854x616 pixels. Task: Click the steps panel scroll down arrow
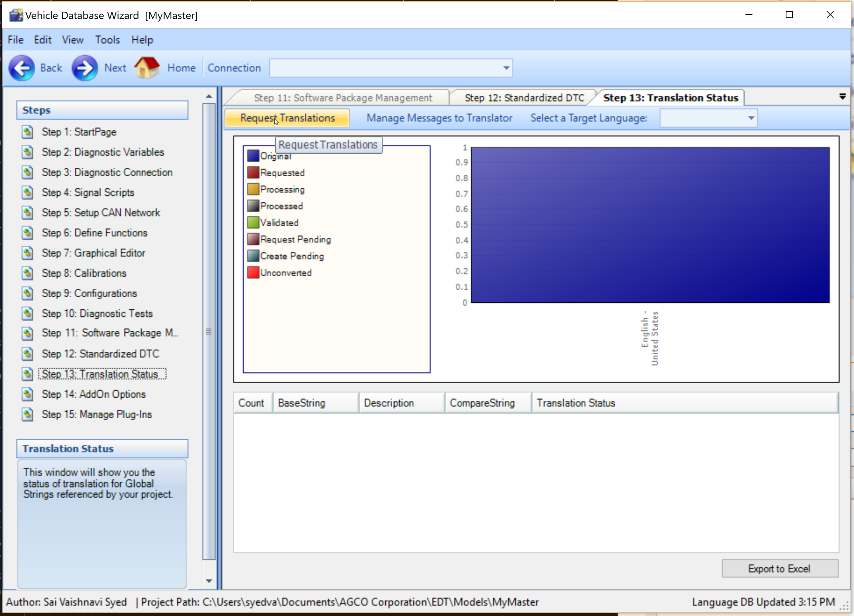209,581
